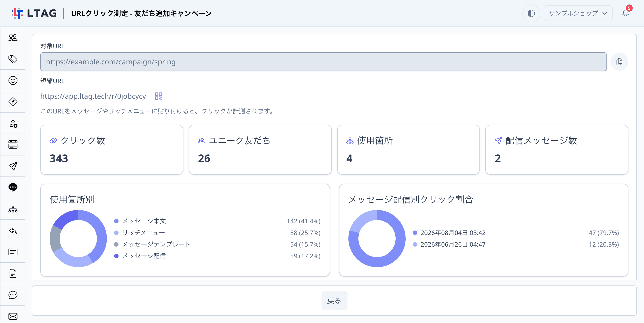644x323 pixels.
Task: Click the value 88 (25.7%)
Action: (305, 233)
